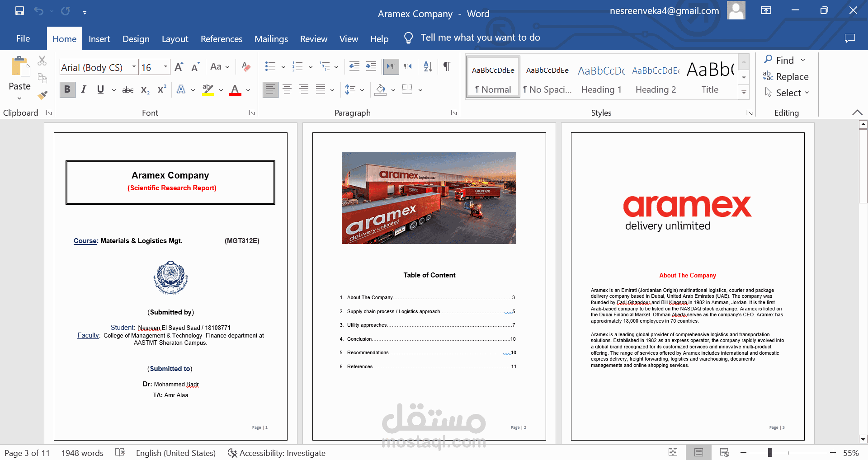This screenshot has height=460, width=868.
Task: Switch to the References tab
Action: (222, 39)
